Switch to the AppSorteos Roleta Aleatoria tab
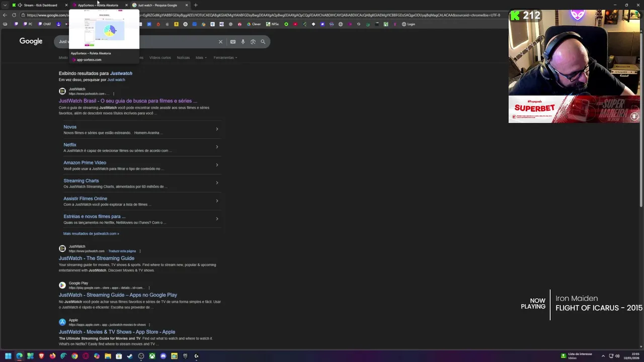Viewport: 644px width, 362px height. 100,5
